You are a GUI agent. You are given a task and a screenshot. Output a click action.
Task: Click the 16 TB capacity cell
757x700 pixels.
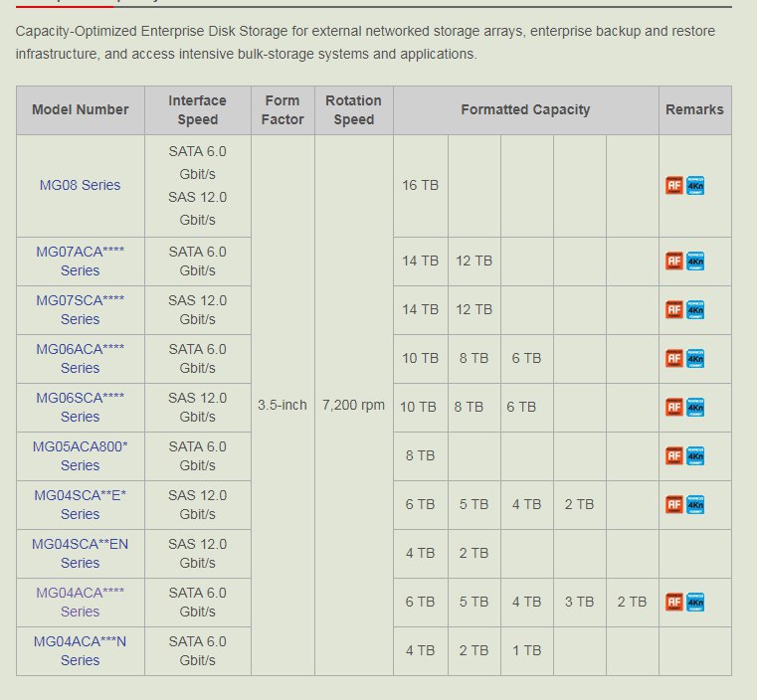click(x=420, y=185)
